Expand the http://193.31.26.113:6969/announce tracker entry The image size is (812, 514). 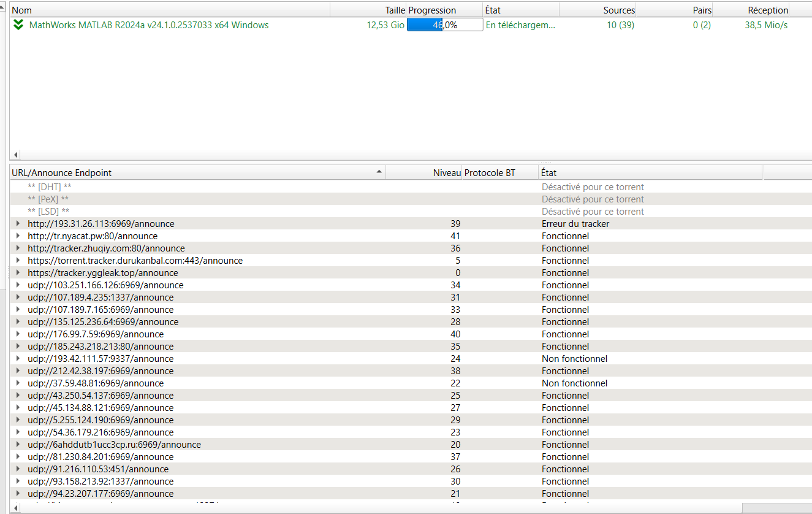coord(18,224)
